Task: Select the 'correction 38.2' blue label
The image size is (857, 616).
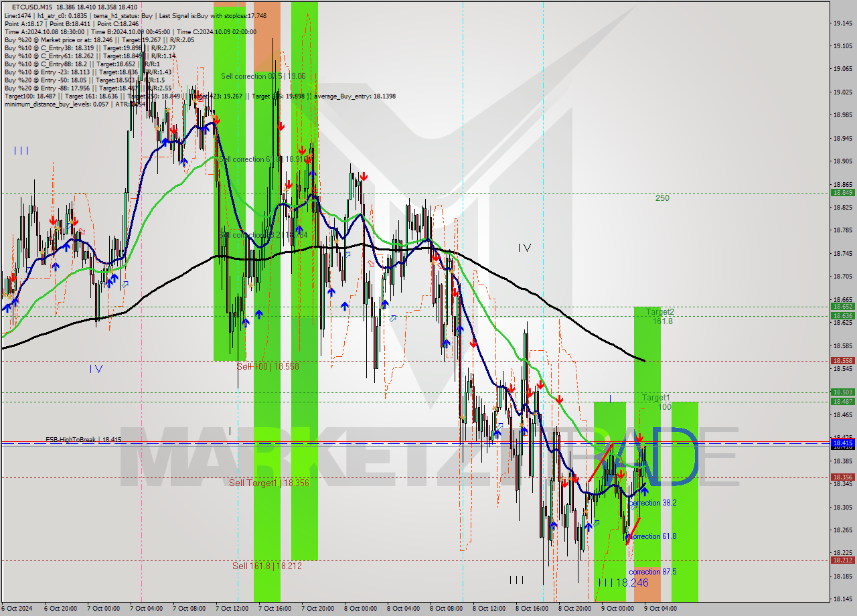Action: click(652, 503)
